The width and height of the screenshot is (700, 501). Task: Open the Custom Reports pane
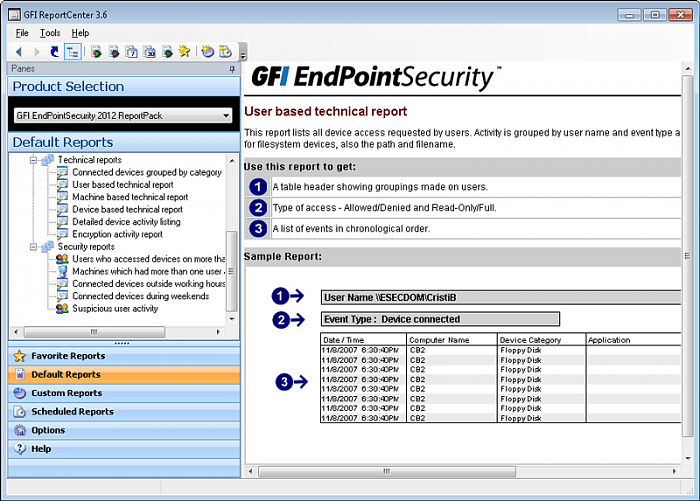coord(124,393)
